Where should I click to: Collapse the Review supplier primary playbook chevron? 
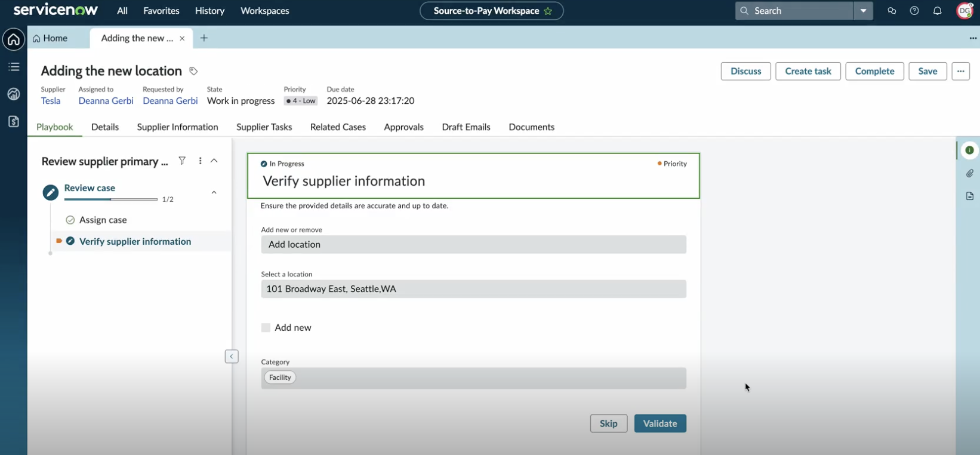click(214, 161)
